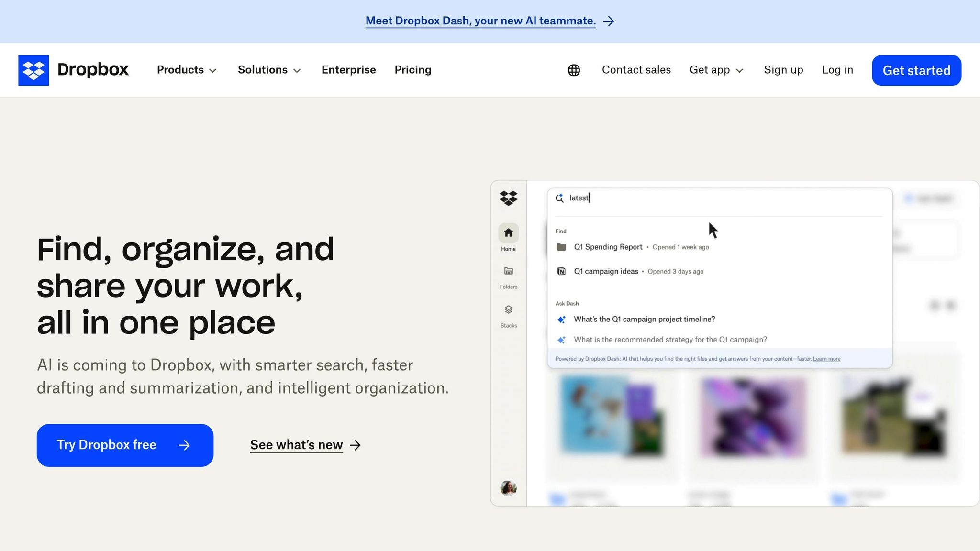The image size is (980, 551).
Task: Click the Get started button
Action: point(916,70)
